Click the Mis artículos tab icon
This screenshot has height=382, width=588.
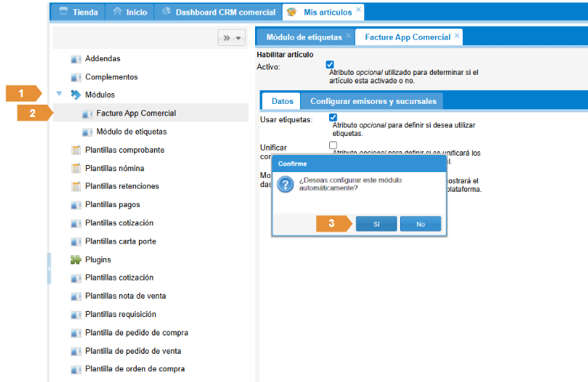[292, 12]
